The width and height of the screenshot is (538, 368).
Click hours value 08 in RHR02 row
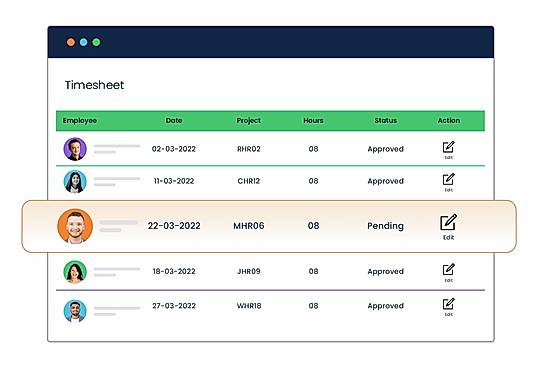click(313, 149)
